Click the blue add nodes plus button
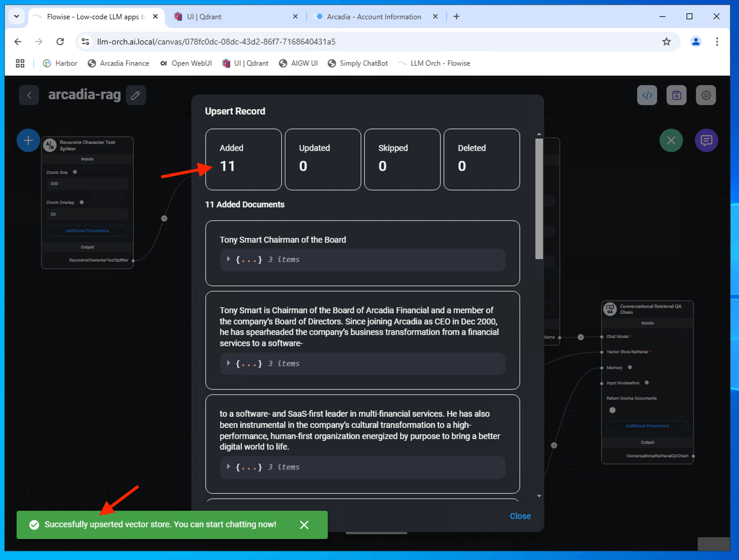This screenshot has height=560, width=739. pos(29,141)
